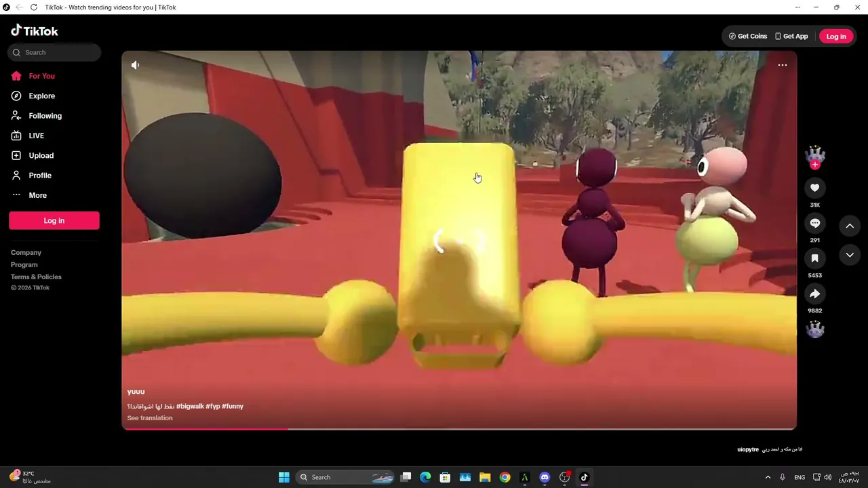The height and width of the screenshot is (488, 868).
Task: Bookmark the video with the favorites icon
Action: [x=815, y=258]
